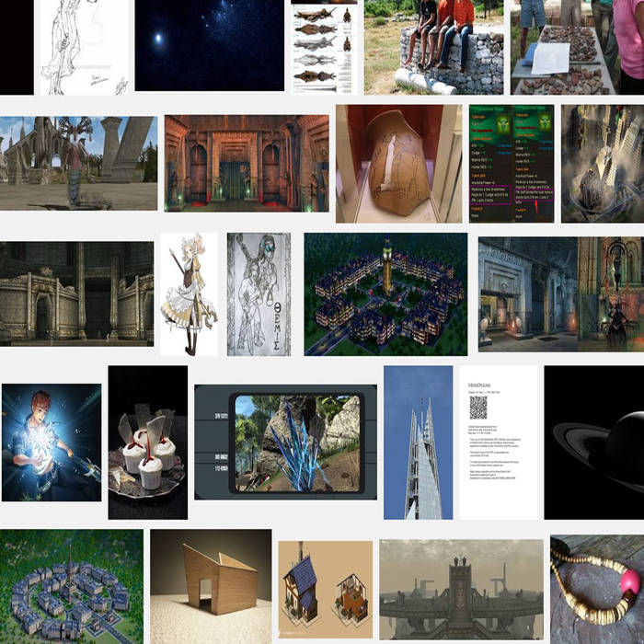Select the anime girl in white dress
Image resolution: width=644 pixels, height=644 pixels.
[189, 293]
